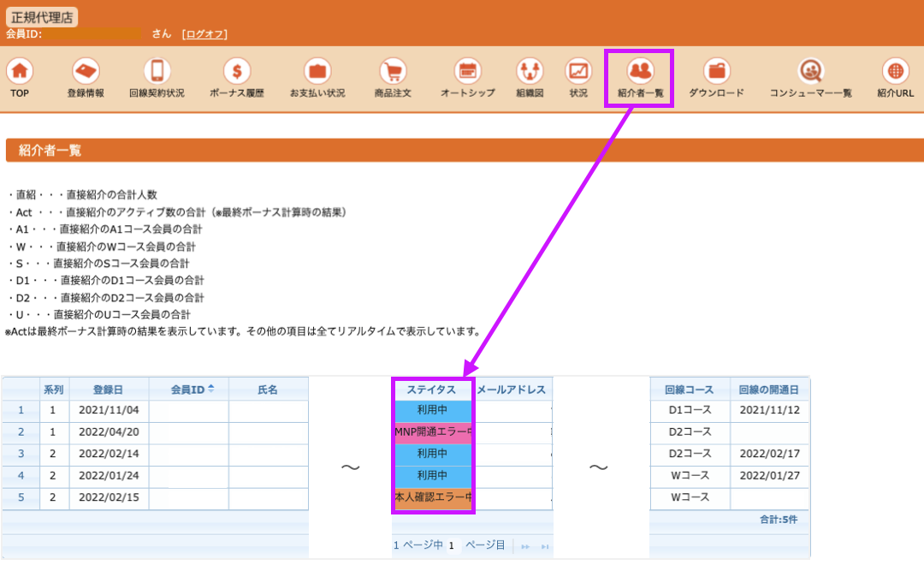Open the オートシップ calendar icon

468,71
